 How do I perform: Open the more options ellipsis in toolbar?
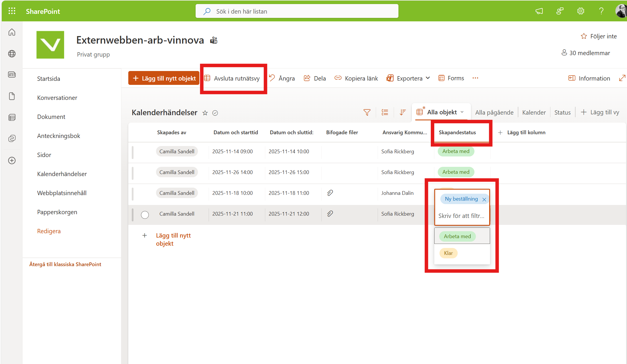475,78
